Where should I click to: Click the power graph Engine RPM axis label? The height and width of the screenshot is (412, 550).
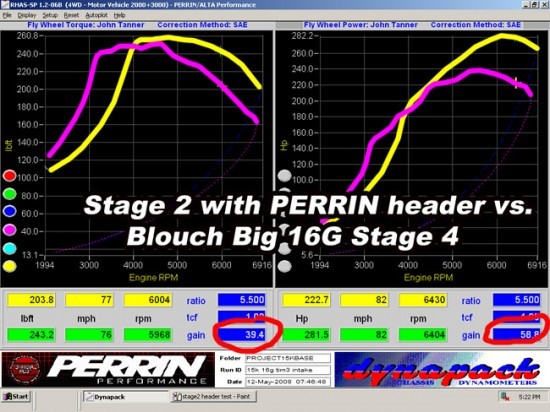429,278
